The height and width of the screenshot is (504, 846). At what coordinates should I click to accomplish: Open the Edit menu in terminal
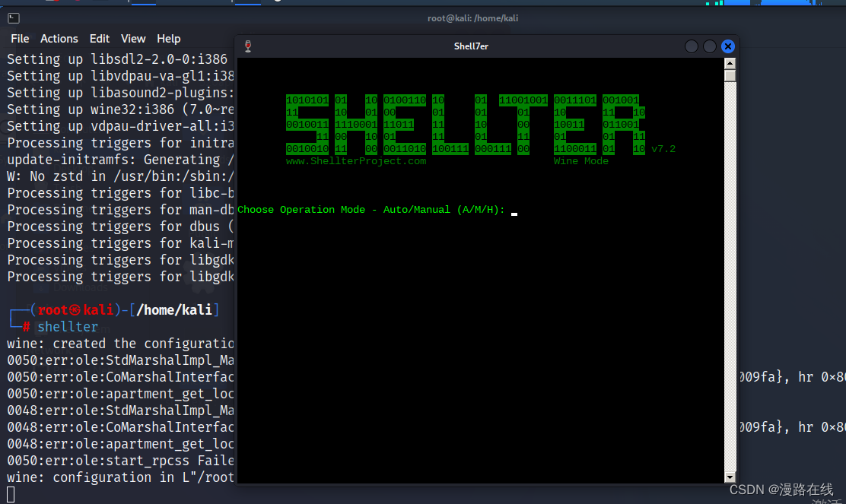point(99,39)
